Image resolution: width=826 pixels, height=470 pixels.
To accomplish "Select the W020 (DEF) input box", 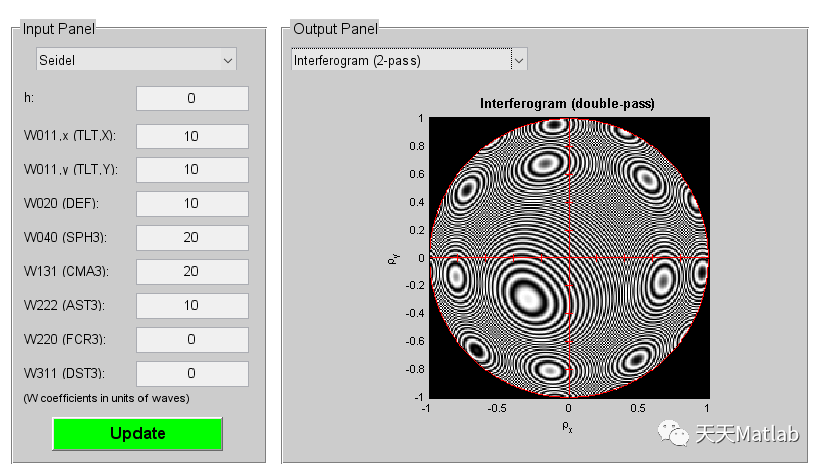I will pos(192,203).
